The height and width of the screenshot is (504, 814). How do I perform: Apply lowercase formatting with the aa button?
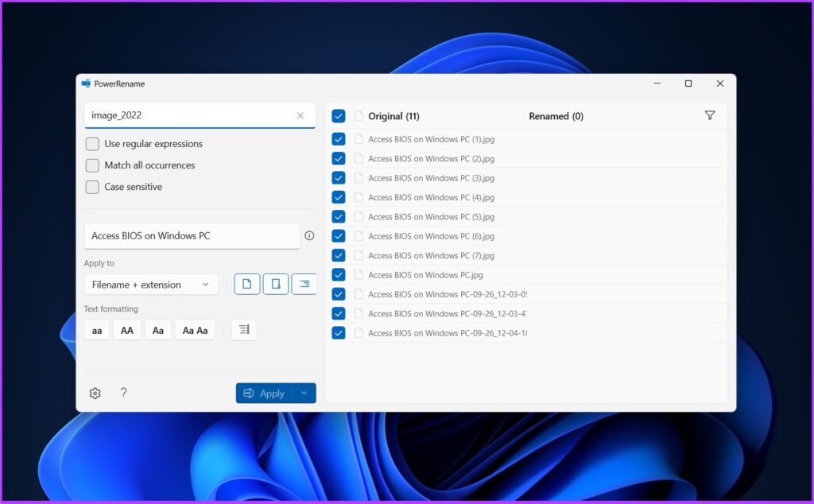(x=96, y=330)
